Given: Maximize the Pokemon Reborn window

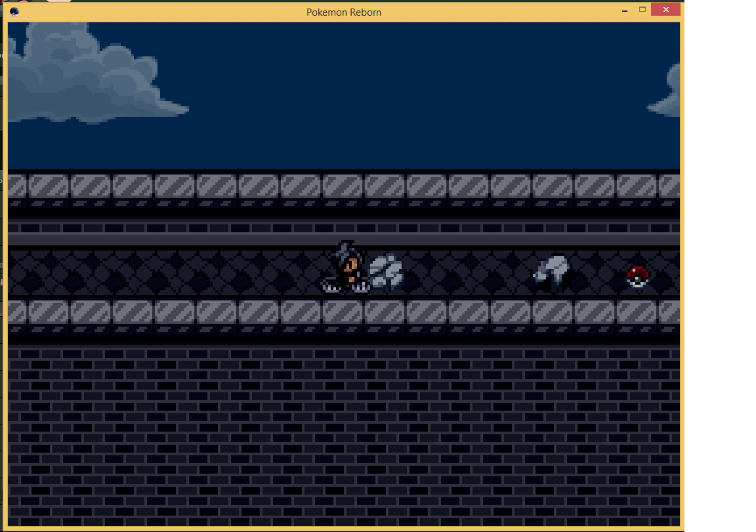Looking at the screenshot, I should point(642,10).
